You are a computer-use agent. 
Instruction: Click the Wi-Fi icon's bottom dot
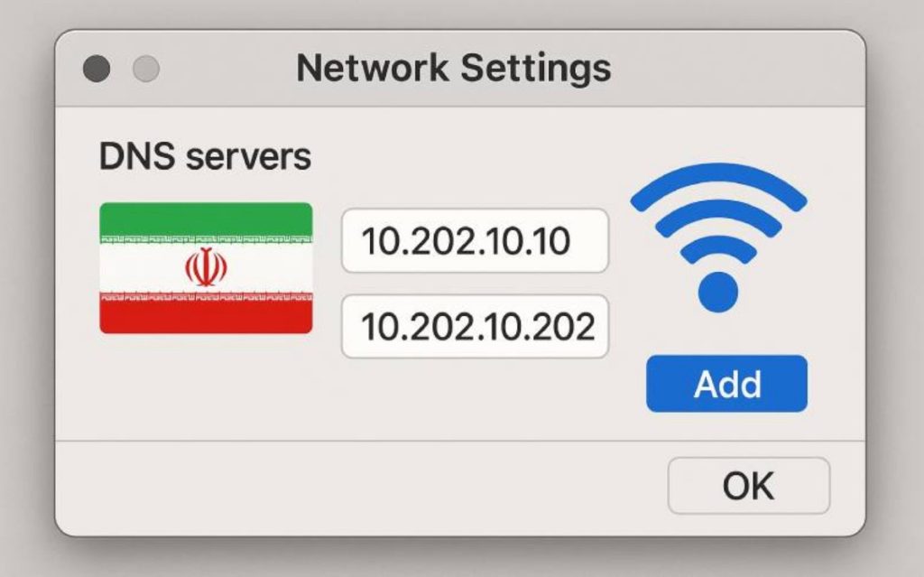(x=719, y=291)
